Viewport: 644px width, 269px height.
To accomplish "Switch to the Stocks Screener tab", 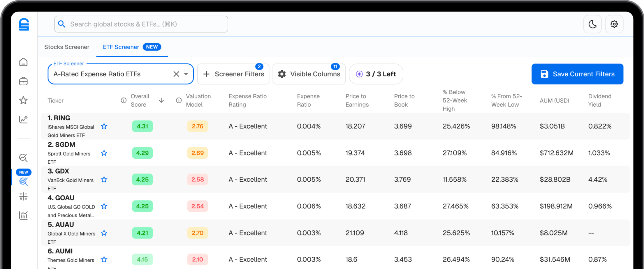I will click(x=67, y=47).
